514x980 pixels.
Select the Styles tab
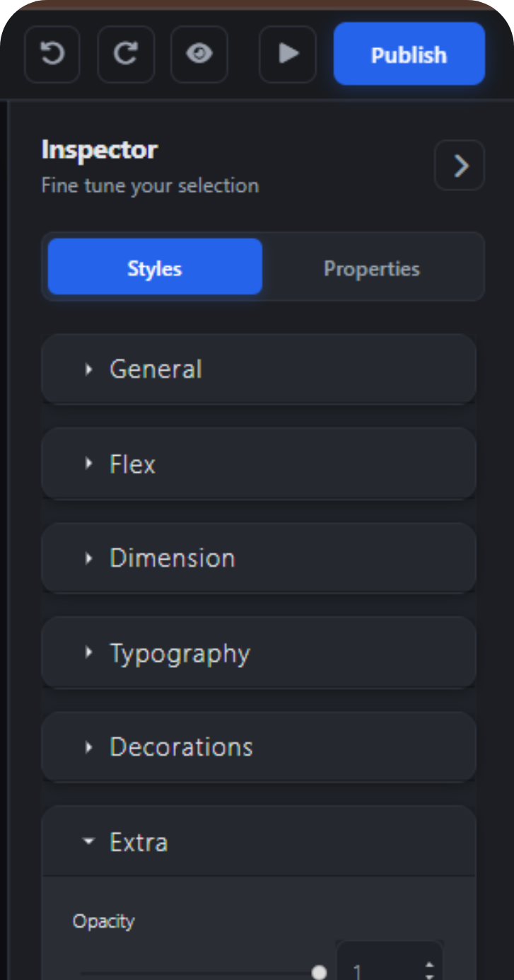pos(153,267)
